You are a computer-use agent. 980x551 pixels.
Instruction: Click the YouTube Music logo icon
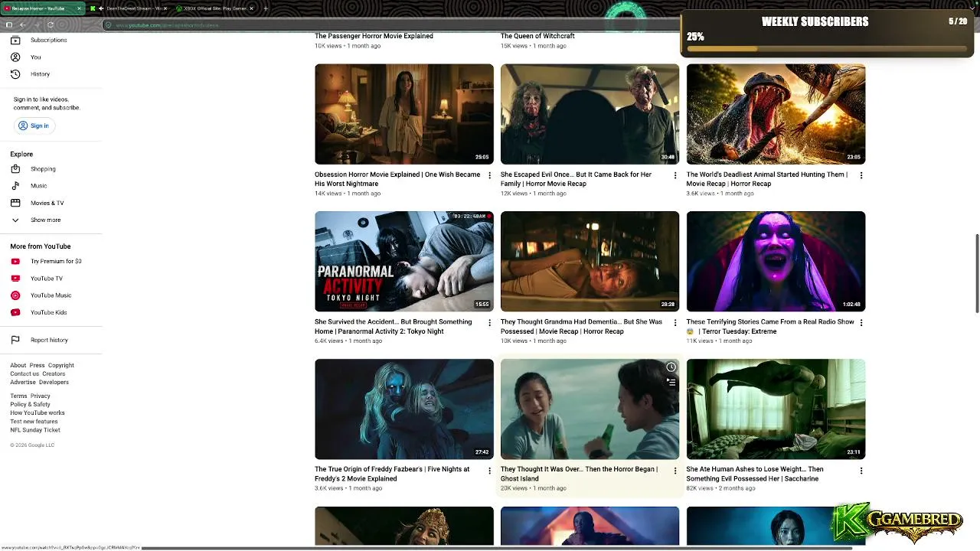click(x=15, y=295)
